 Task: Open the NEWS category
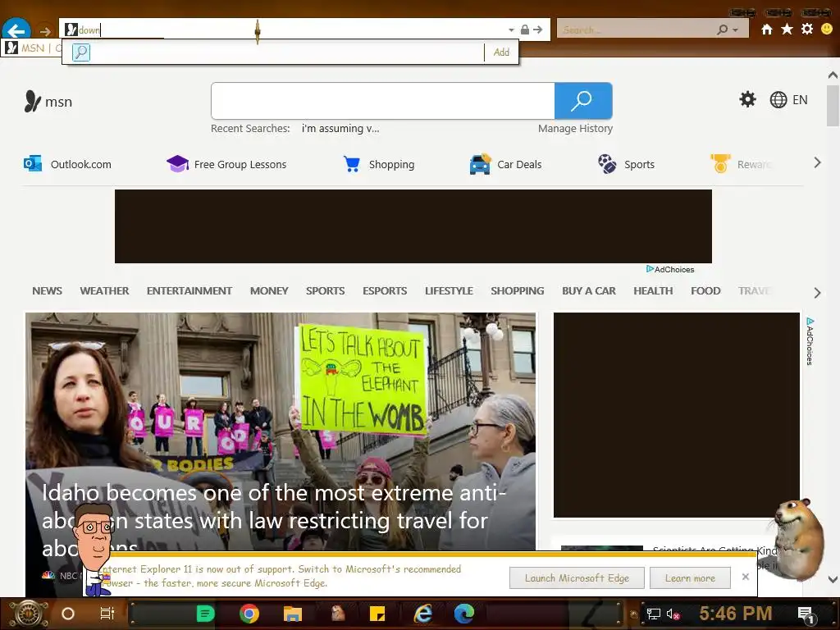click(47, 291)
